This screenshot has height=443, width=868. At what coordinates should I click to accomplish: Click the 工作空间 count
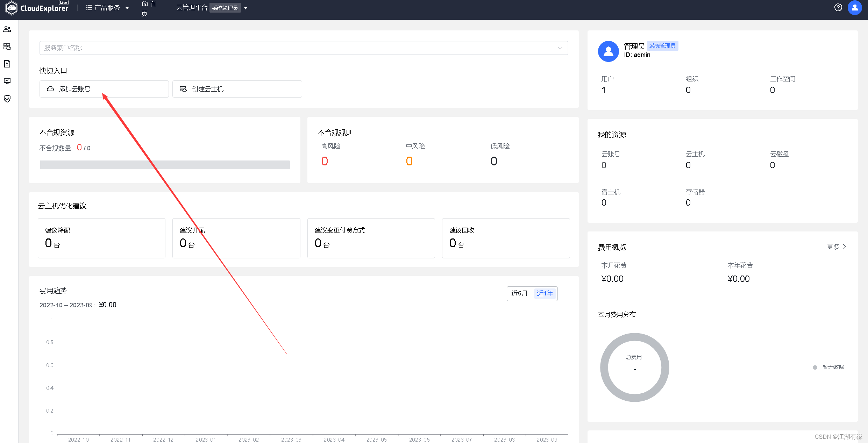(773, 90)
